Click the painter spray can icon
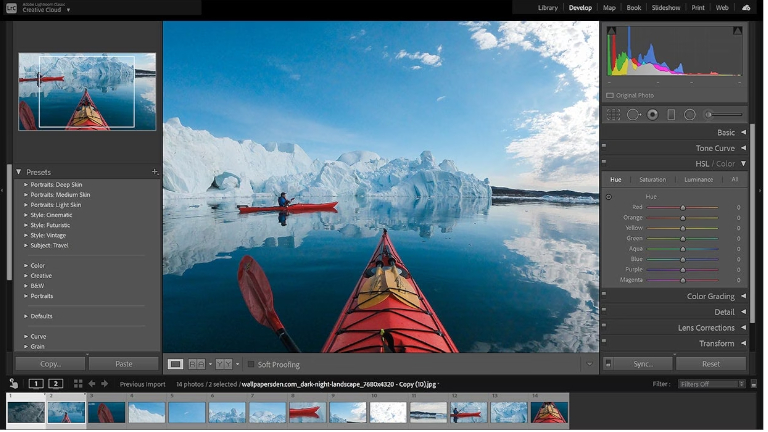This screenshot has height=432, width=768. [14, 384]
